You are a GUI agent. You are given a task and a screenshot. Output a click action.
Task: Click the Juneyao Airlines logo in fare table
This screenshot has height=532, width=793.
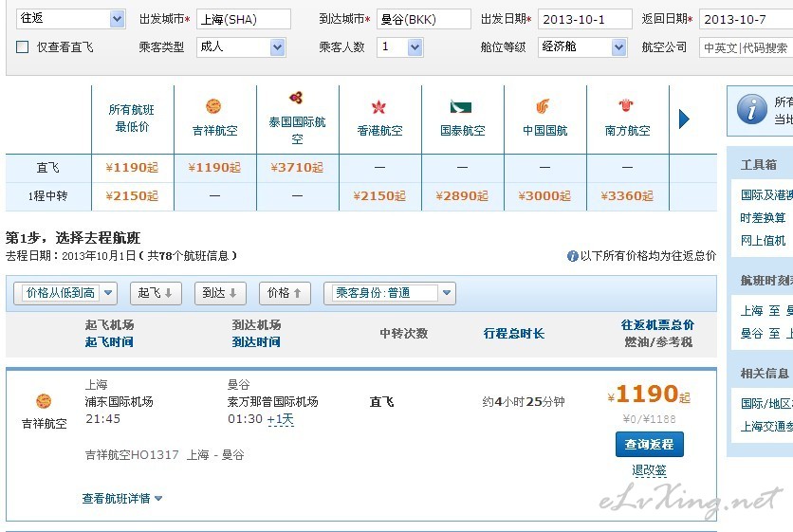tap(213, 107)
